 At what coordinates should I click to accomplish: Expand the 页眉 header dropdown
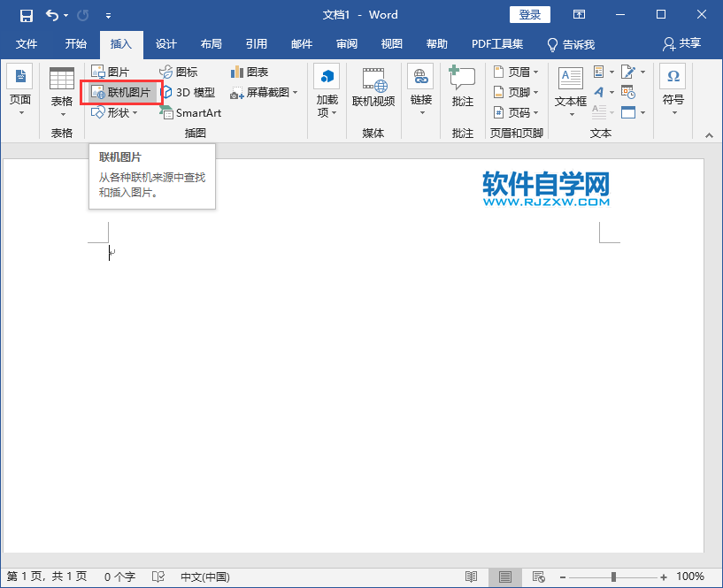[517, 72]
